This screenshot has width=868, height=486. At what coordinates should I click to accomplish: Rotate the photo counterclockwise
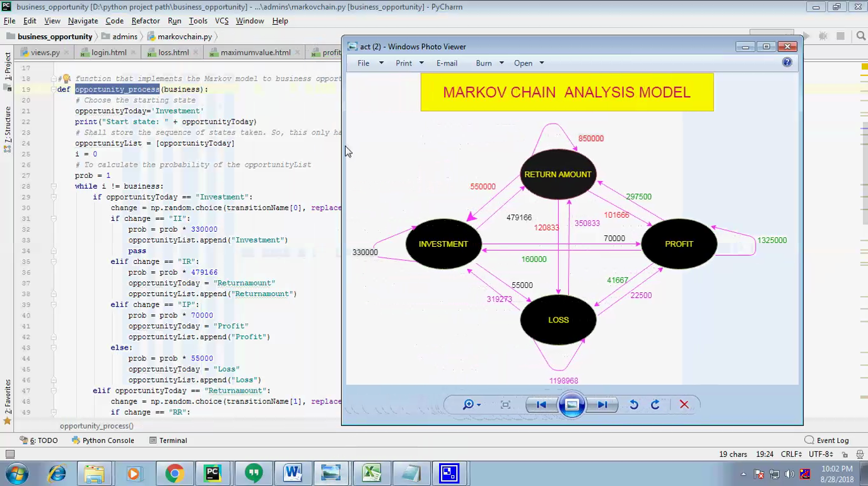click(x=634, y=405)
